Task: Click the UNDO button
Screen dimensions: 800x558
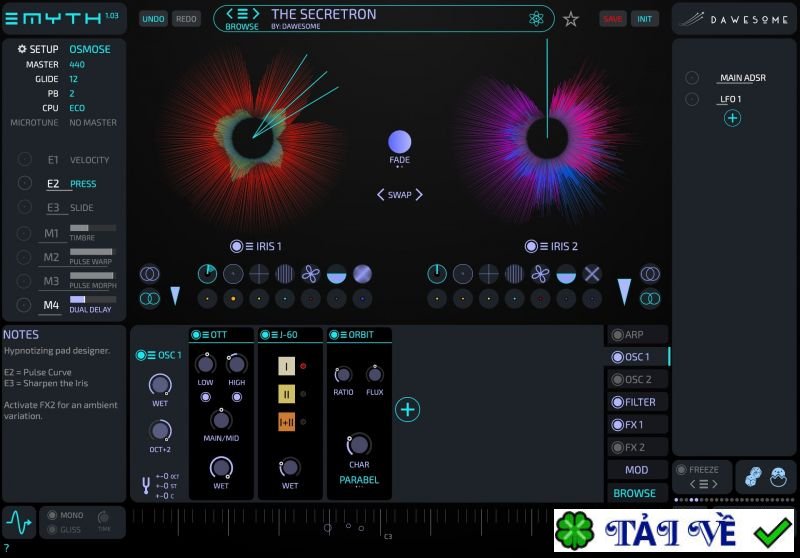Action: point(153,19)
